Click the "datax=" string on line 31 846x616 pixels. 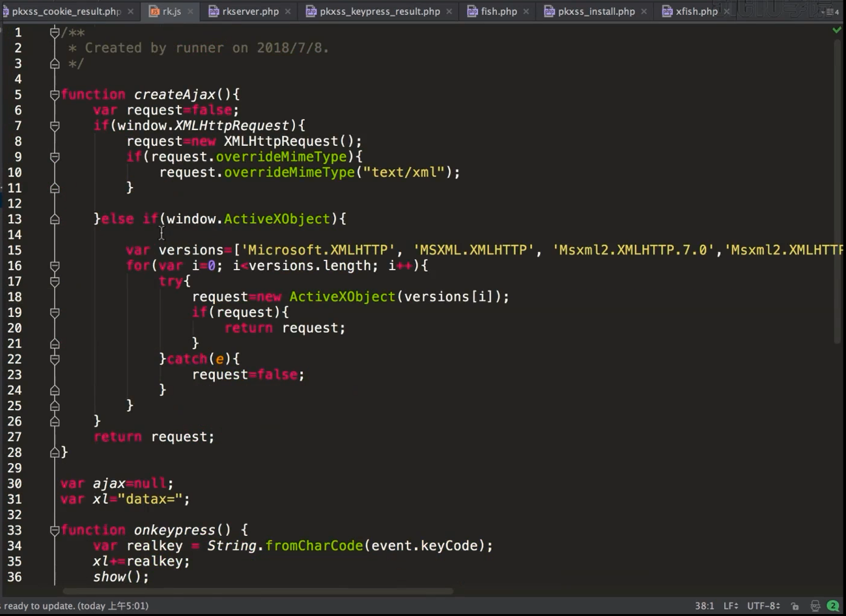(x=150, y=499)
